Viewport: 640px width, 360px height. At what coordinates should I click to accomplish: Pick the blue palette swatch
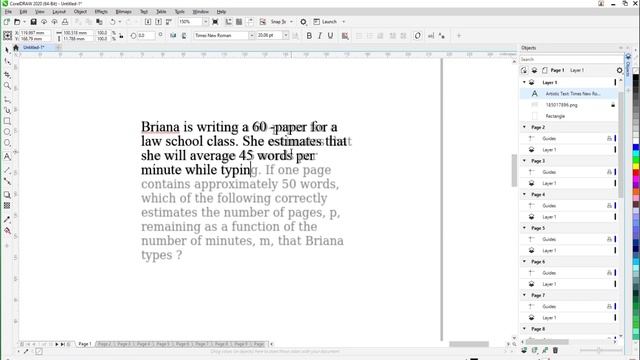pos(636,147)
